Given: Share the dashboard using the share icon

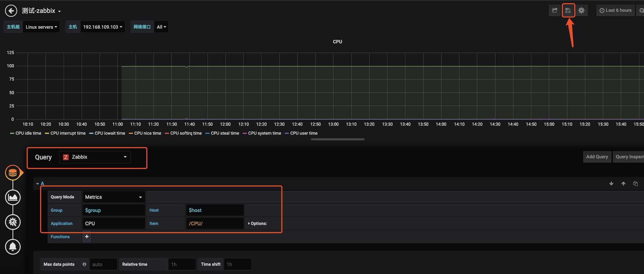Looking at the screenshot, I should coord(555,10).
